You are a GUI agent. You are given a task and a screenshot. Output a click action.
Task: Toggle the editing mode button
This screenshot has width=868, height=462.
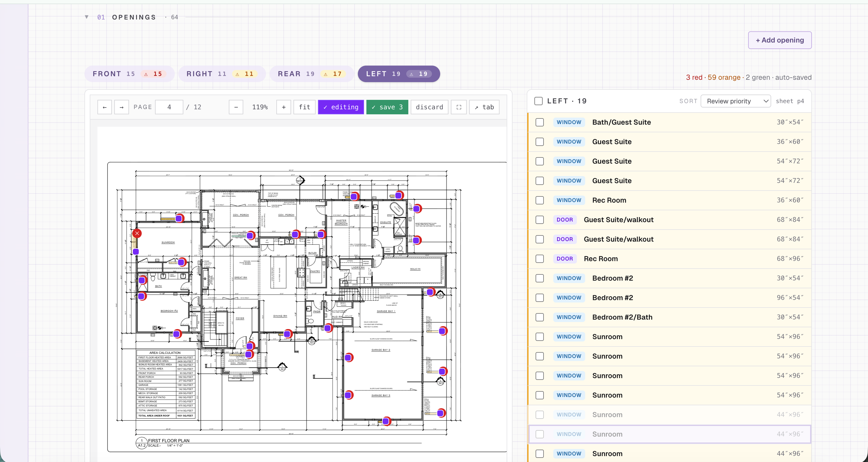point(341,107)
